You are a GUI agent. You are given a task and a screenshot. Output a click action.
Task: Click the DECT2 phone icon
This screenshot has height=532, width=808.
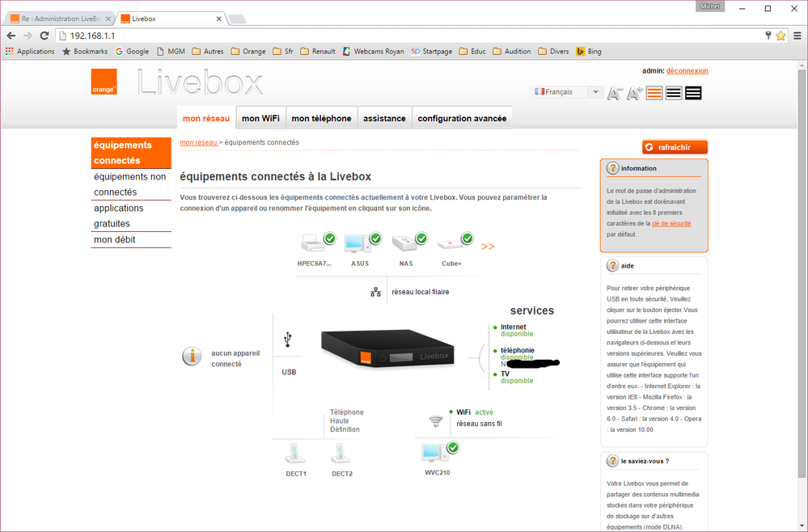click(x=341, y=454)
